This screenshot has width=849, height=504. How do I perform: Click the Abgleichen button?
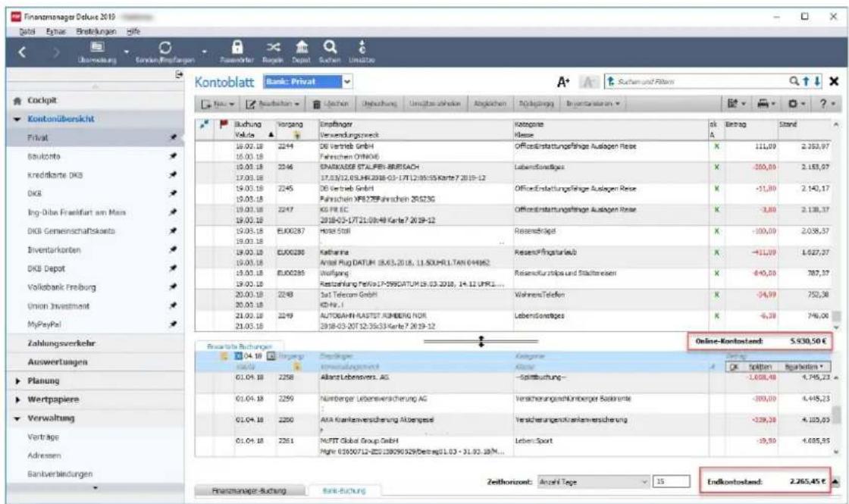coord(490,103)
